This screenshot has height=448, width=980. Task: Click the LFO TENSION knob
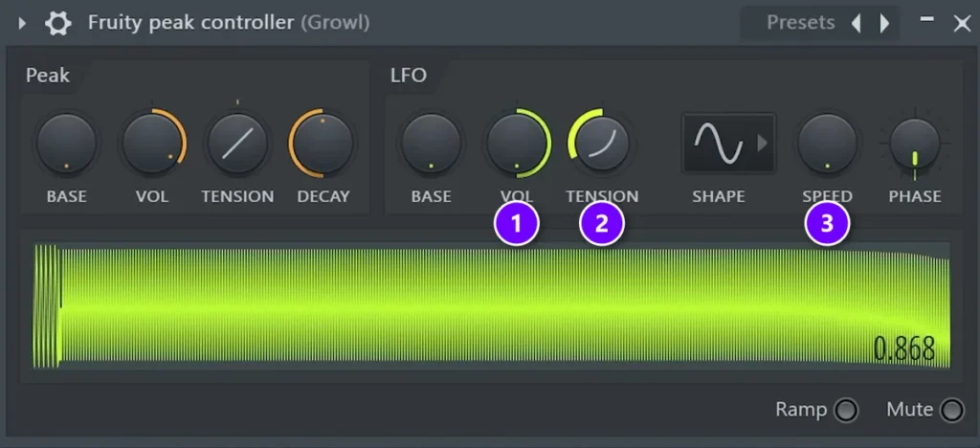pos(602,143)
